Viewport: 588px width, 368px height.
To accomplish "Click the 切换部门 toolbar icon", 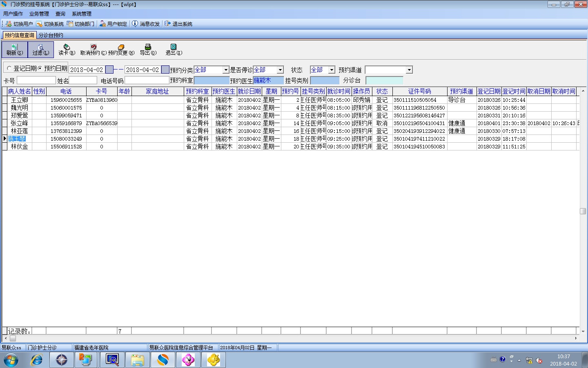I will tap(80, 24).
